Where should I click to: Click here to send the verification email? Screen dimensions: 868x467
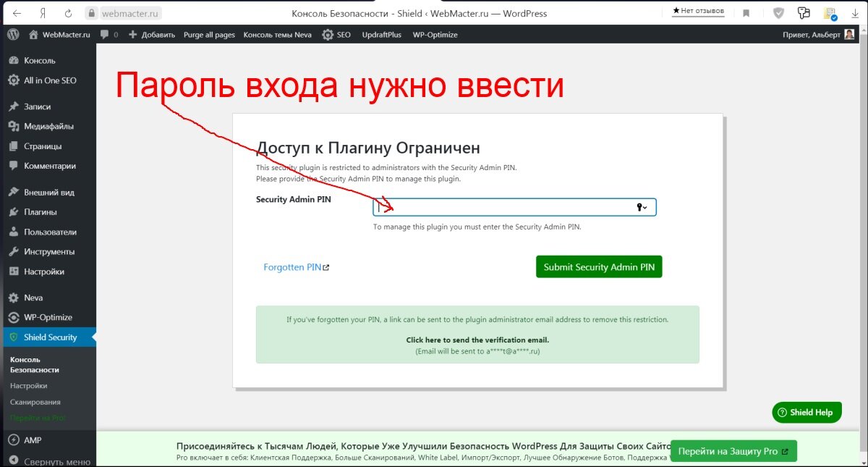click(477, 340)
